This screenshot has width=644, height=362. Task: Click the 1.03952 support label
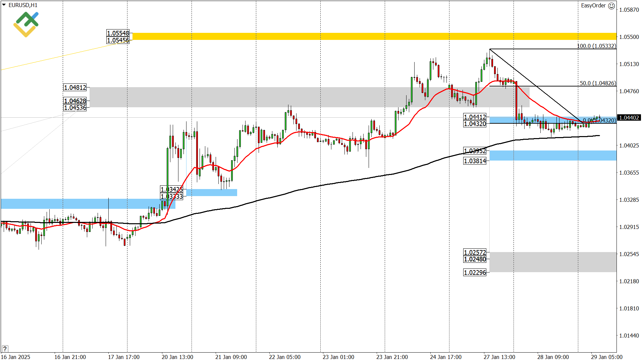pos(474,151)
